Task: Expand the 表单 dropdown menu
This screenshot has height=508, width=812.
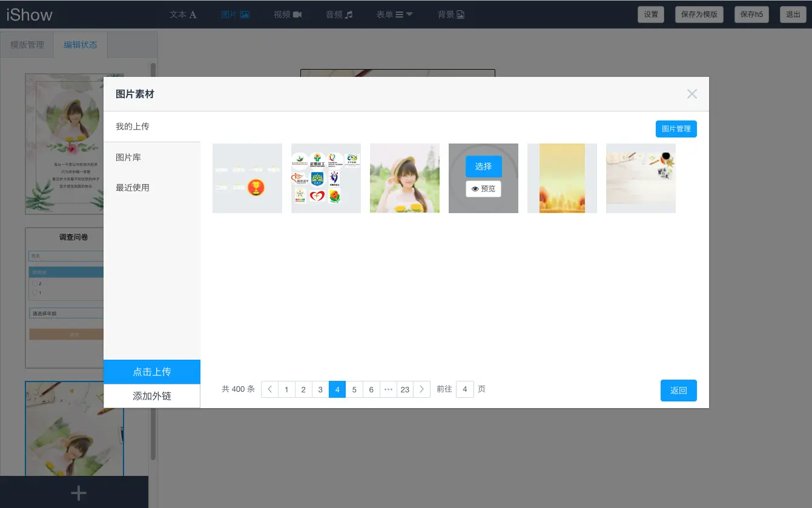Action: 409,15
